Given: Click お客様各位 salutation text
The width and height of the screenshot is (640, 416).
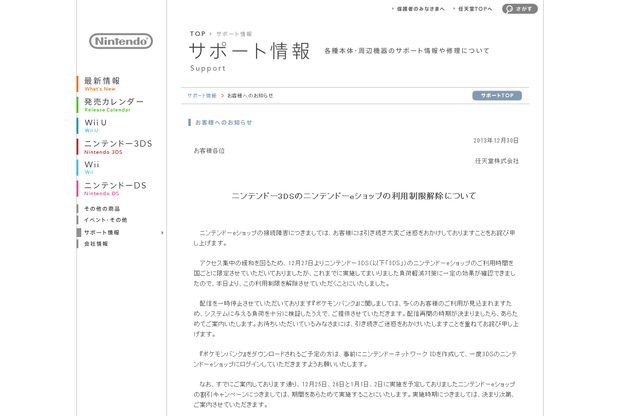Looking at the screenshot, I should click(x=209, y=151).
